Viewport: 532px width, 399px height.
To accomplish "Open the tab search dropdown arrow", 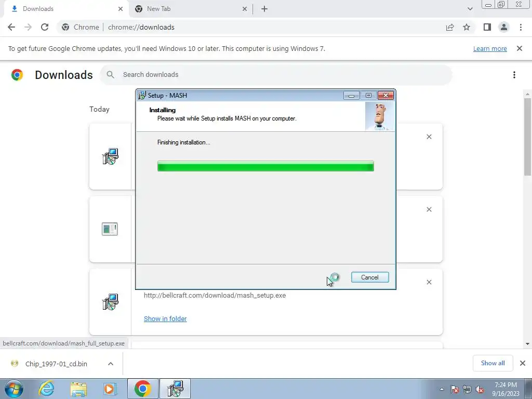I will tap(470, 9).
